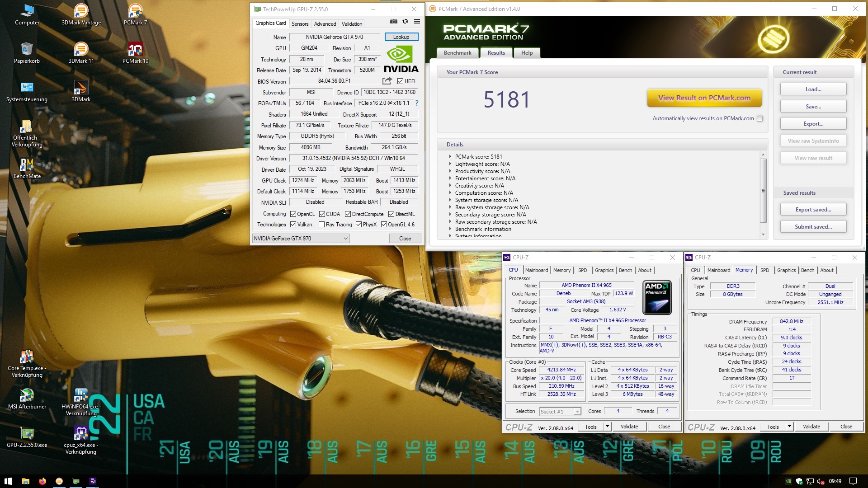Open 3DMark Vantage desktop shortcut
The image size is (868, 488).
coord(81,14)
